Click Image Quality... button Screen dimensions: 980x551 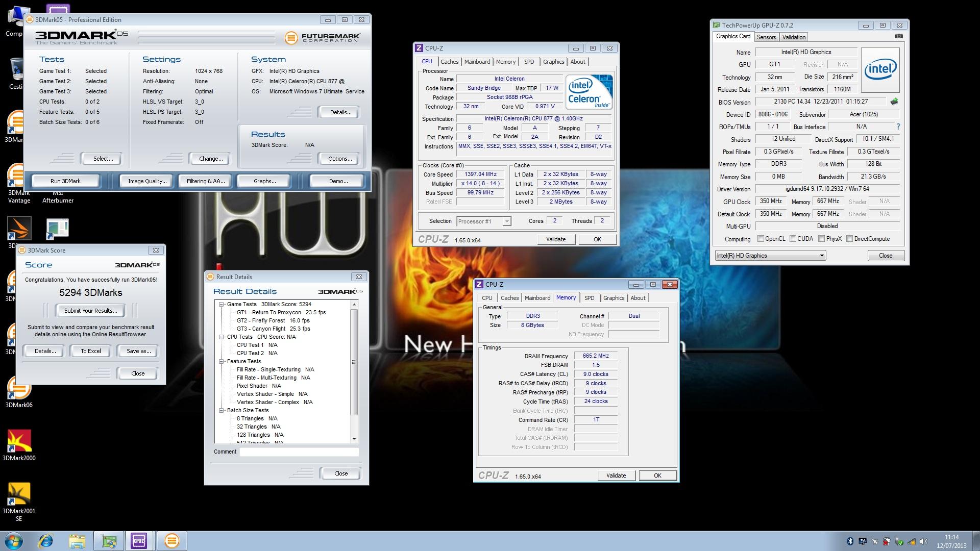147,181
